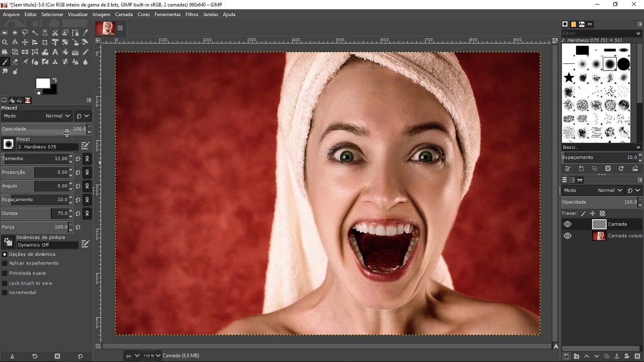Select the Scissors Select tool
Viewport: 644px width, 362px height.
[55, 33]
